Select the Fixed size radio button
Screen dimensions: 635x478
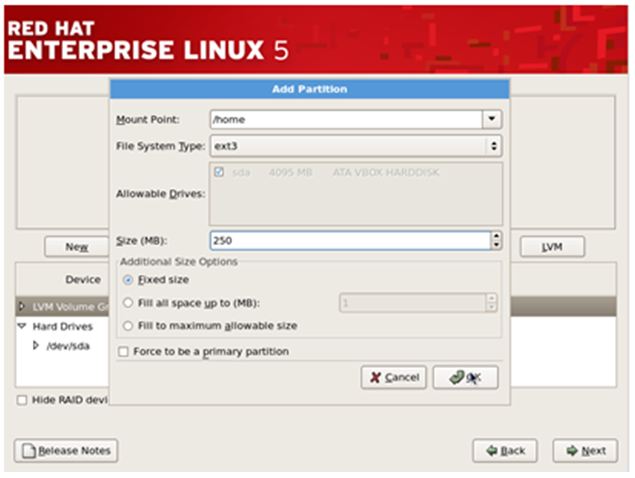128,280
